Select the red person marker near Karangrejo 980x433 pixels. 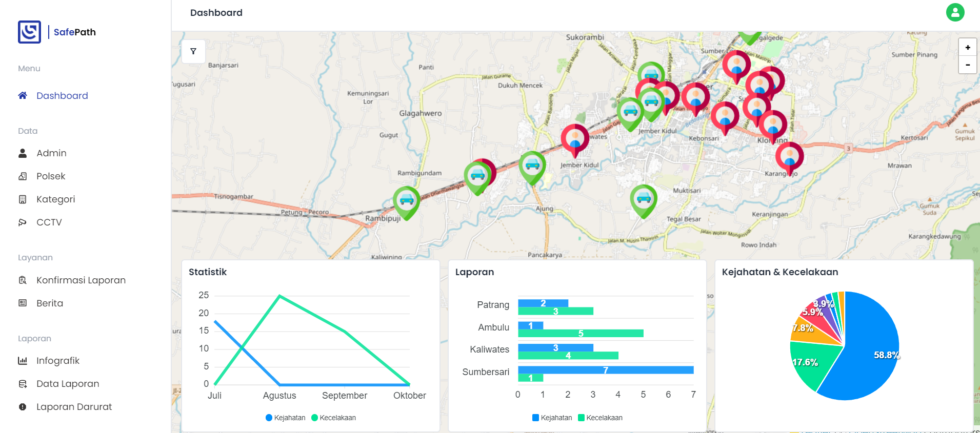click(x=789, y=155)
